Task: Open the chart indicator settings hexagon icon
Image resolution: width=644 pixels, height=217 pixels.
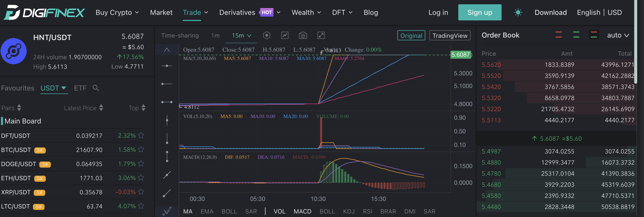Action: click(x=267, y=35)
